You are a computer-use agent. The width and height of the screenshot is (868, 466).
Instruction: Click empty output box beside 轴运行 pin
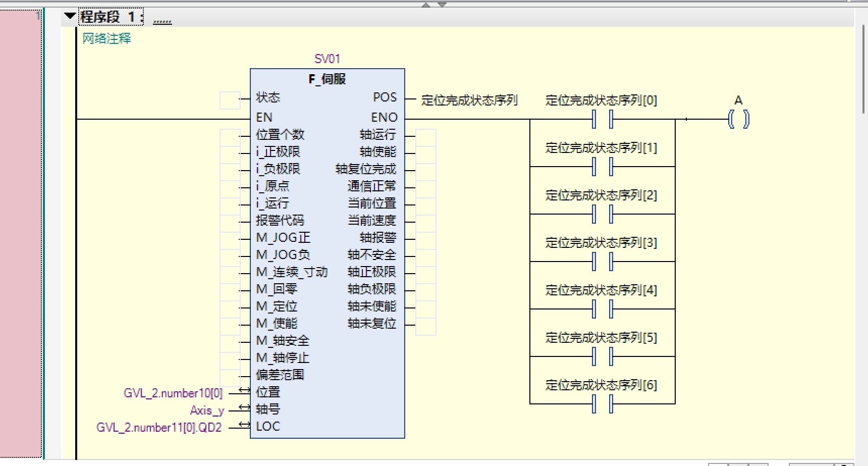(426, 137)
